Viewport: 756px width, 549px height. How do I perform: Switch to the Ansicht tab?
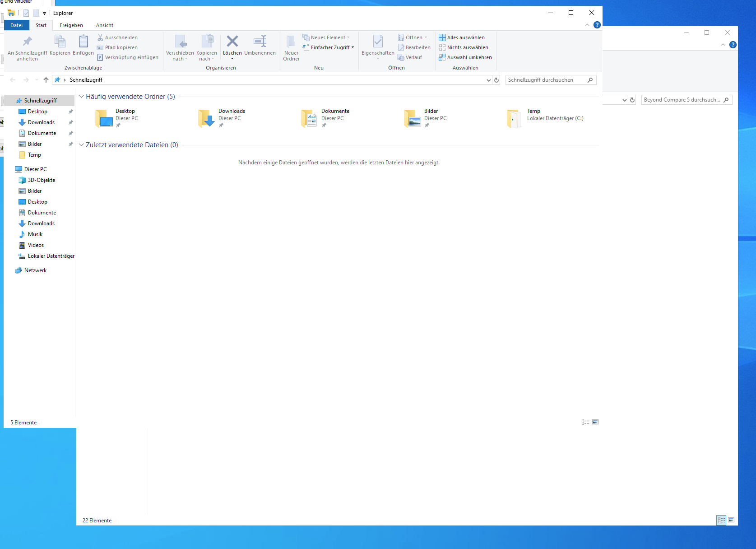[x=105, y=25]
